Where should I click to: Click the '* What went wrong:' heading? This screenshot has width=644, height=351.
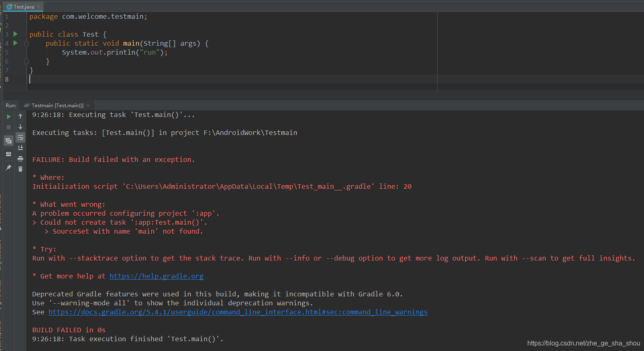69,205
